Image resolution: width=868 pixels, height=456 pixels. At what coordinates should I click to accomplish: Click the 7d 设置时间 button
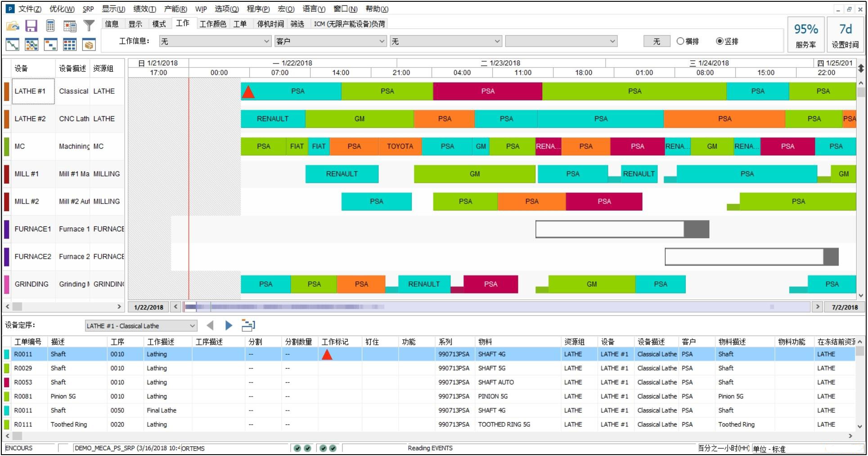[845, 35]
